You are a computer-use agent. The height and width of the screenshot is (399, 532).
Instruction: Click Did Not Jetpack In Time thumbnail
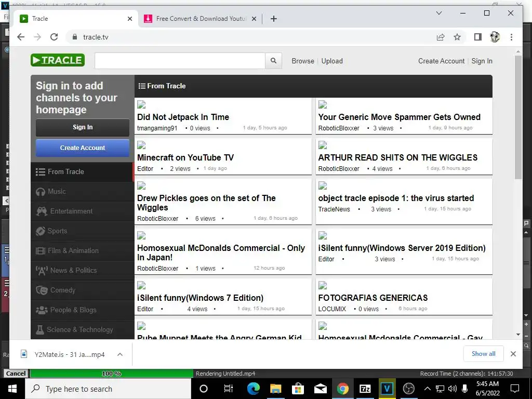pos(141,105)
